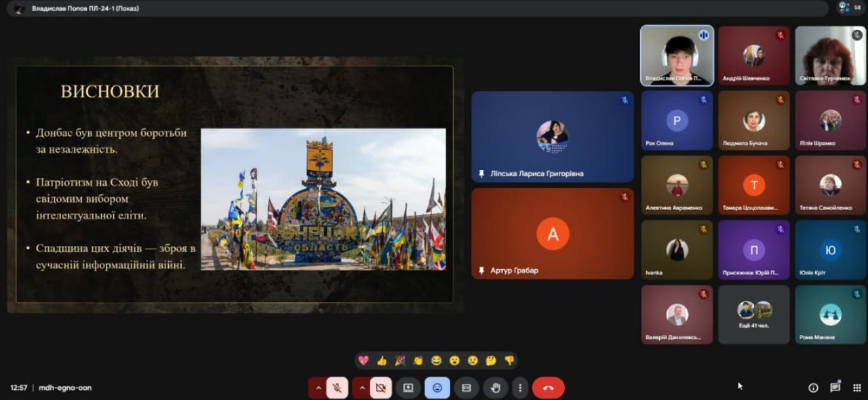Expand the tile showing 41 more participants
The height and width of the screenshot is (400, 868).
[x=754, y=314]
